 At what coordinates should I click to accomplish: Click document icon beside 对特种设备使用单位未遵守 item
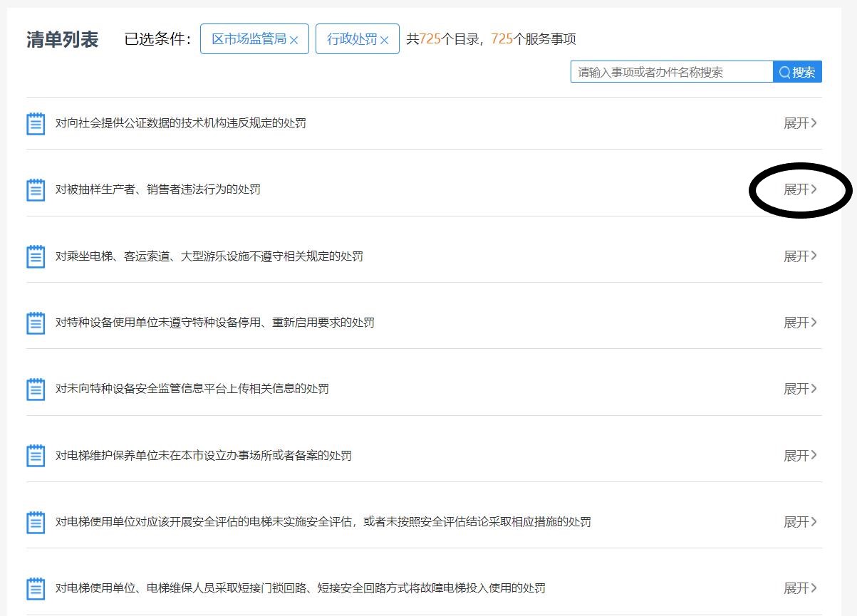pos(36,323)
